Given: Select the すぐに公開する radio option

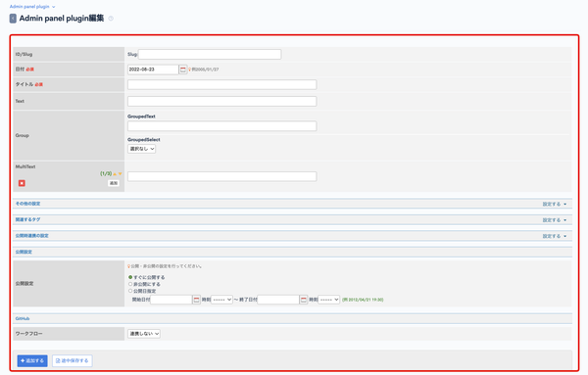Looking at the screenshot, I should [x=130, y=277].
